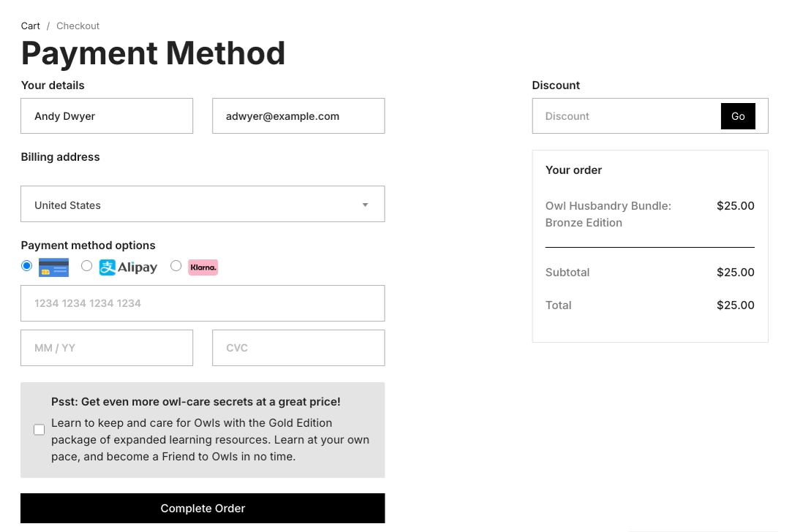Open the United States country dropdown
This screenshot has height=532, width=792.
click(203, 205)
